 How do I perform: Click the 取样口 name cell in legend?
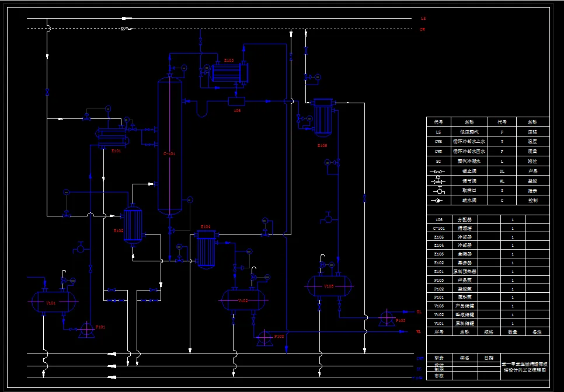[469, 190]
